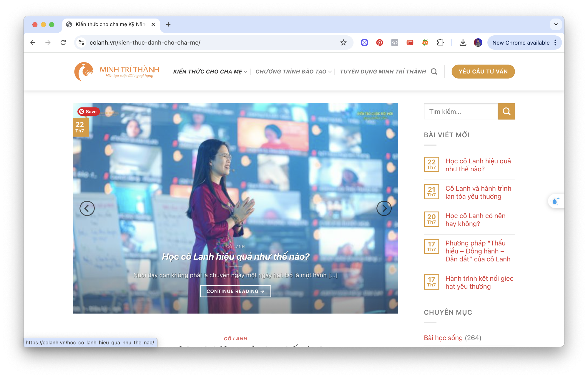Open Cô Lanh và hành trình lan tỏa
This screenshot has width=588, height=378.
[478, 192]
